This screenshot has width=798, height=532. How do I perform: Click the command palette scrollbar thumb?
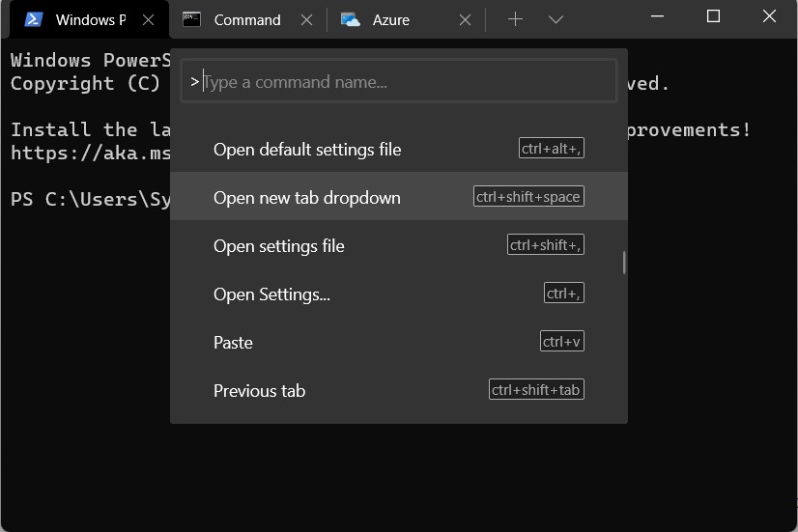tap(624, 263)
